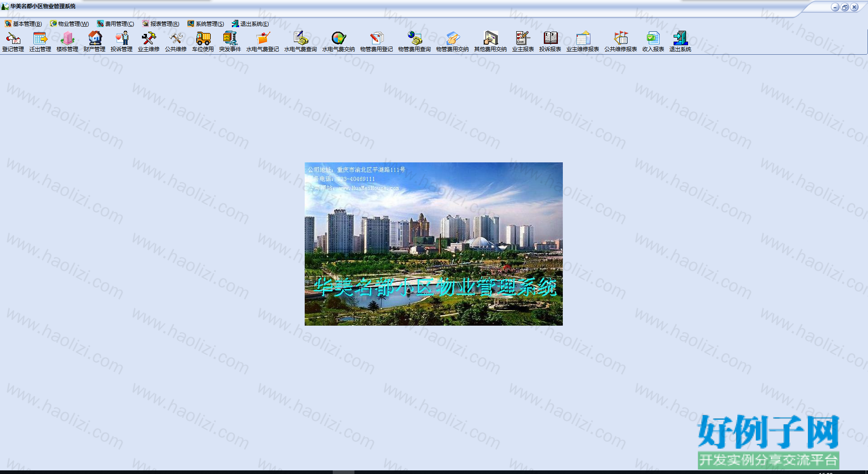
Task: Open the 物业管理(W) menu
Action: coord(70,24)
